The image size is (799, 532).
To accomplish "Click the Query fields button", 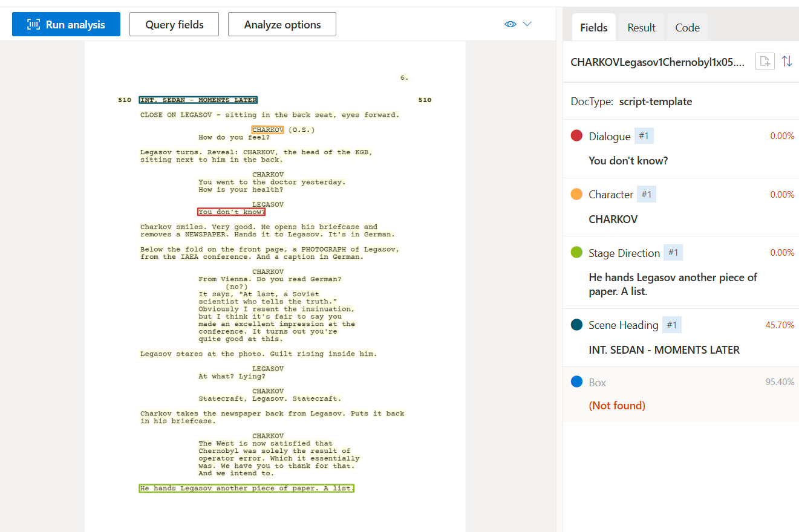I will (174, 24).
